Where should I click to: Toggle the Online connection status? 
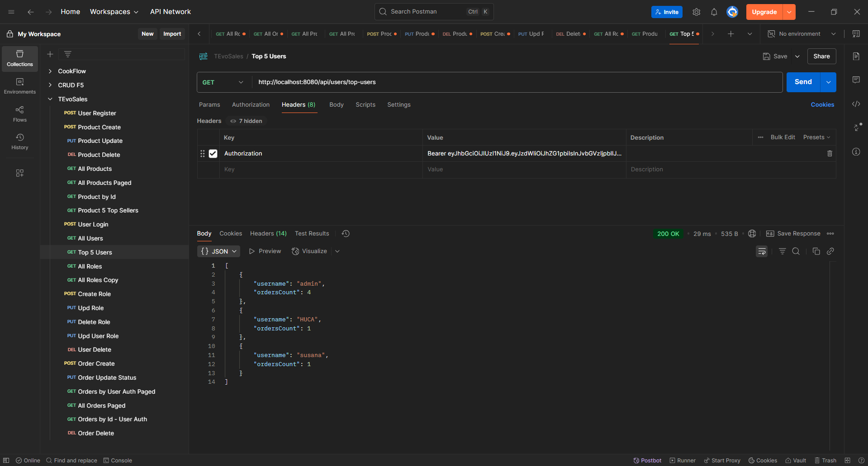[28, 461]
